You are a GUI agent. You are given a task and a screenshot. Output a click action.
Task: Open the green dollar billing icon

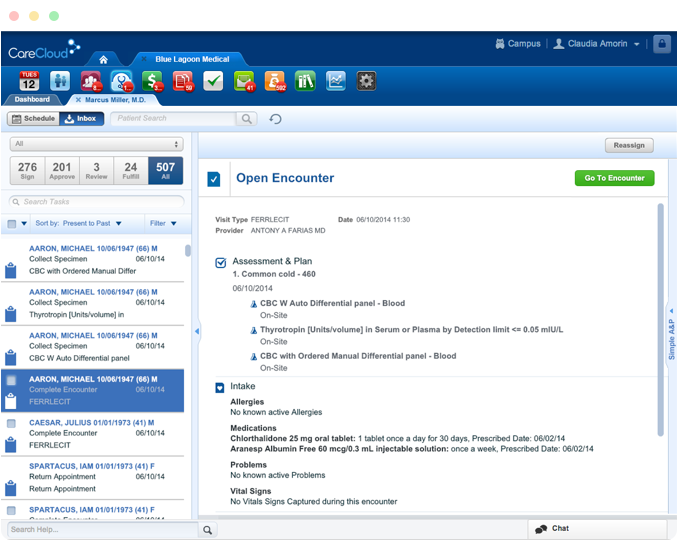(152, 81)
